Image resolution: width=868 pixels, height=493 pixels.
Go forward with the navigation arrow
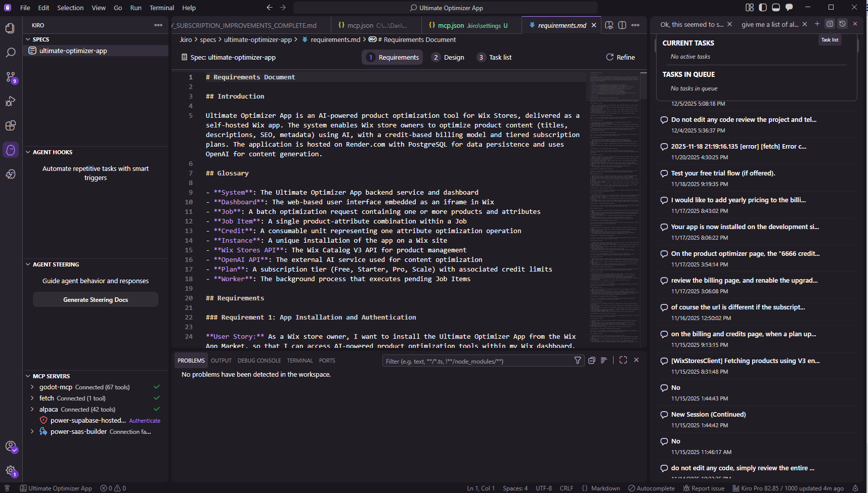[x=283, y=8]
